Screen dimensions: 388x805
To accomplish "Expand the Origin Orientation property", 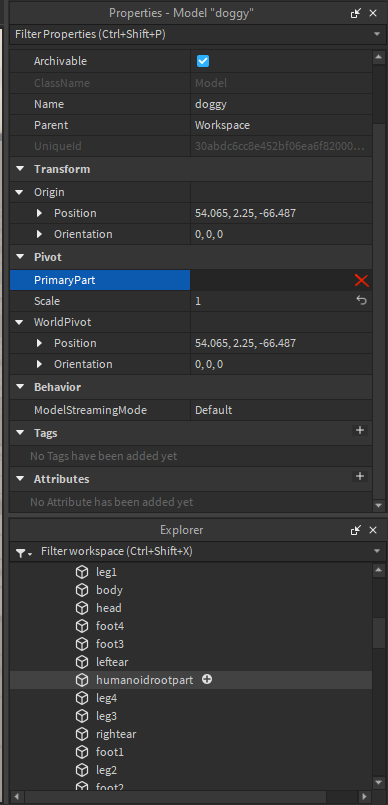I will [40, 234].
